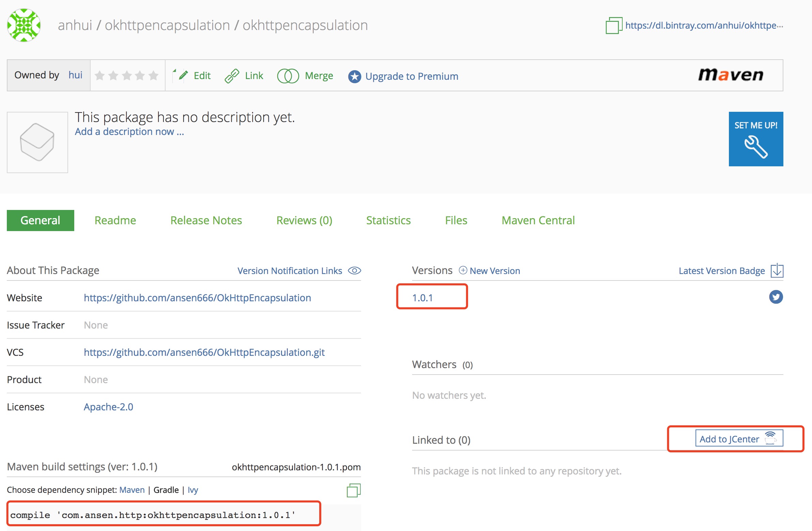Open the Statistics tab
Image resolution: width=812 pixels, height=531 pixels.
(x=388, y=221)
